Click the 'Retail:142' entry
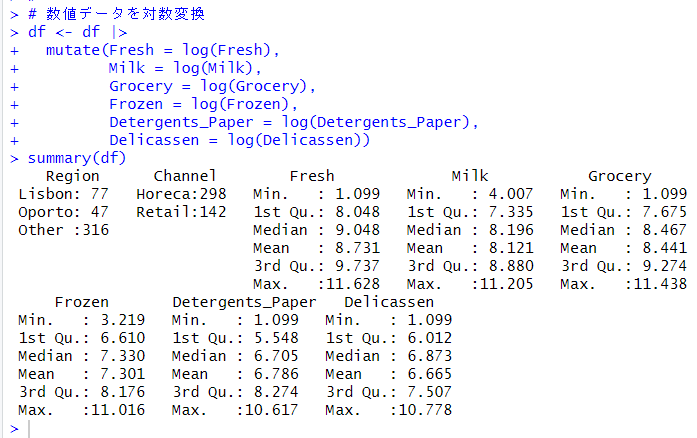Viewport: 697px width, 438px height. (181, 212)
